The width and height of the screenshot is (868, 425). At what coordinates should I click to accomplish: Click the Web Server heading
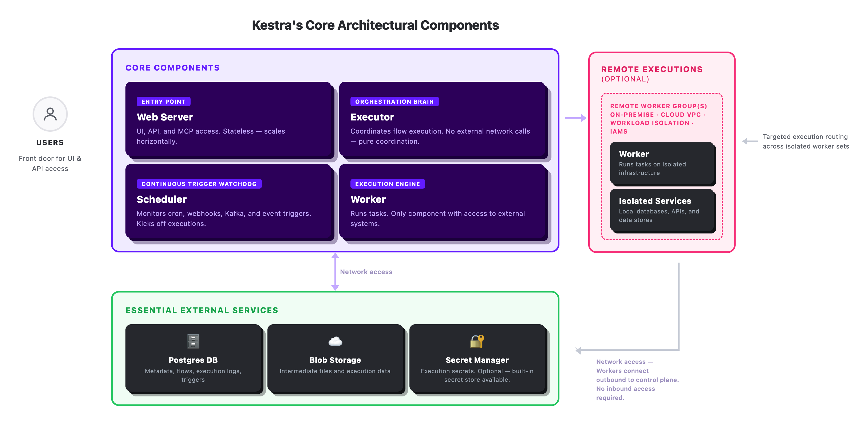(165, 117)
